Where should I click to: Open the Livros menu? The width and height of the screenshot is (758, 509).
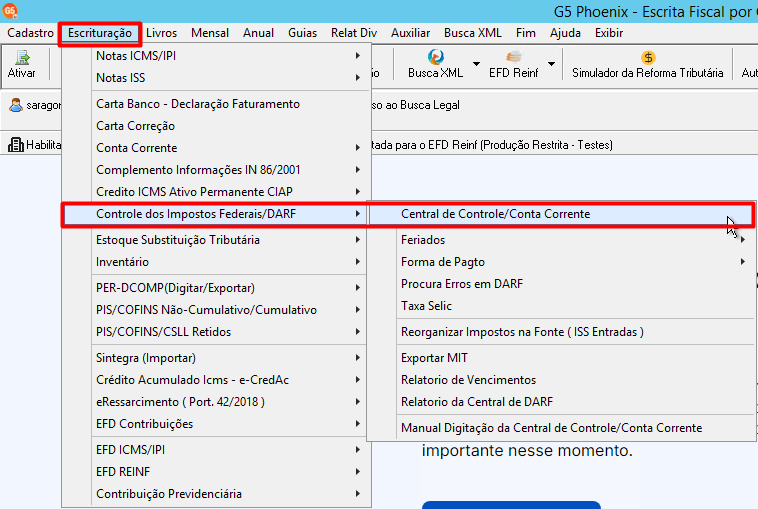coord(161,33)
